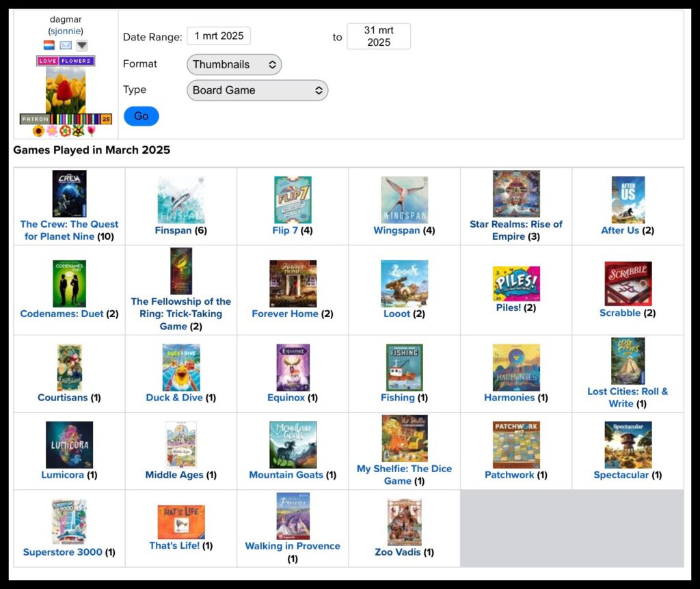Click the Love Flowers microbadge

click(66, 61)
